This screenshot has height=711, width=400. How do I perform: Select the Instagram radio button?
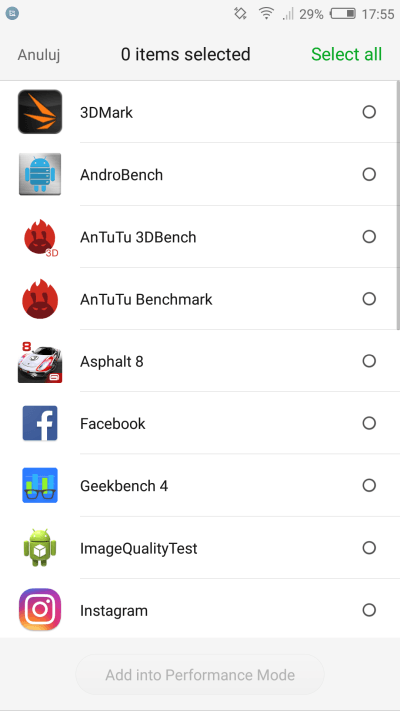[x=369, y=610]
